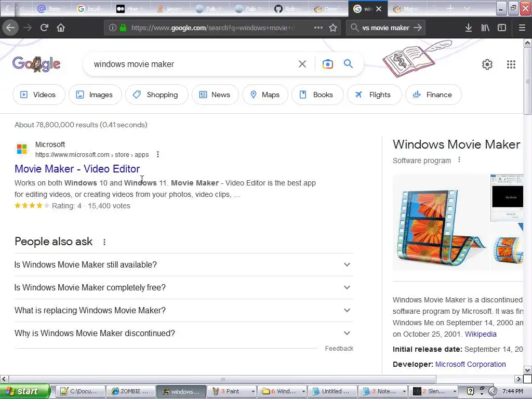Open the Paint taskbar group dropdown

point(253,391)
